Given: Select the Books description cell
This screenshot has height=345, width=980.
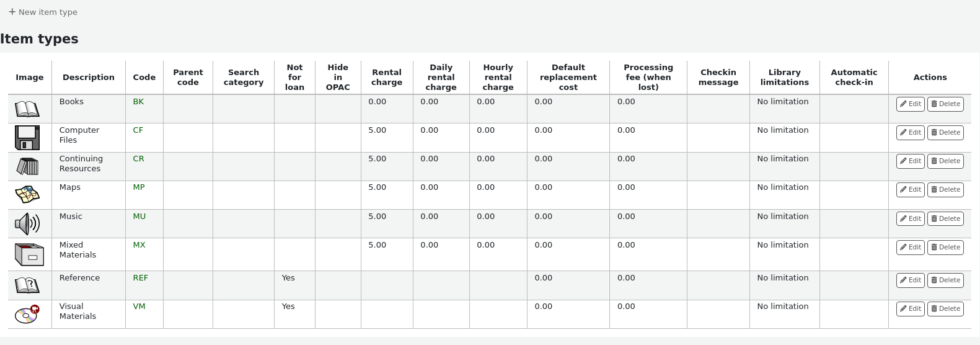Looking at the screenshot, I should coord(89,109).
